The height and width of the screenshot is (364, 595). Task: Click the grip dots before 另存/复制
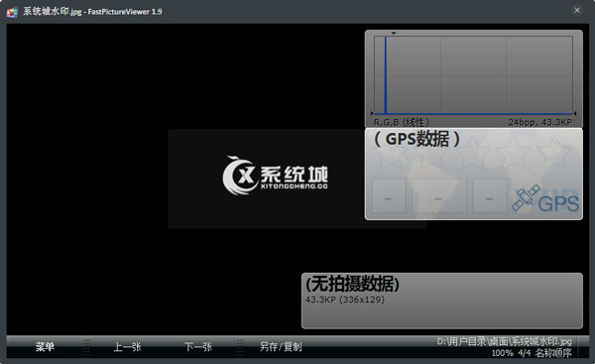tap(240, 346)
